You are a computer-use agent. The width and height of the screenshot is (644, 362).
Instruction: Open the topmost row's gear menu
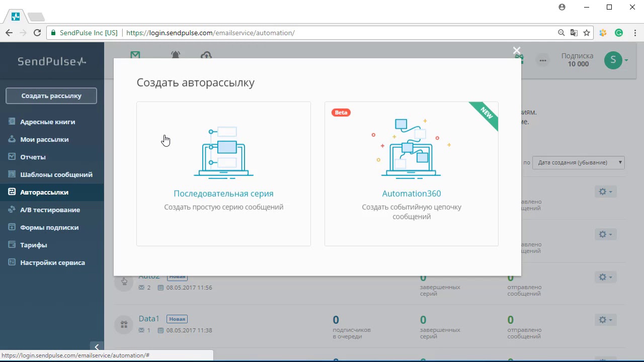click(605, 192)
